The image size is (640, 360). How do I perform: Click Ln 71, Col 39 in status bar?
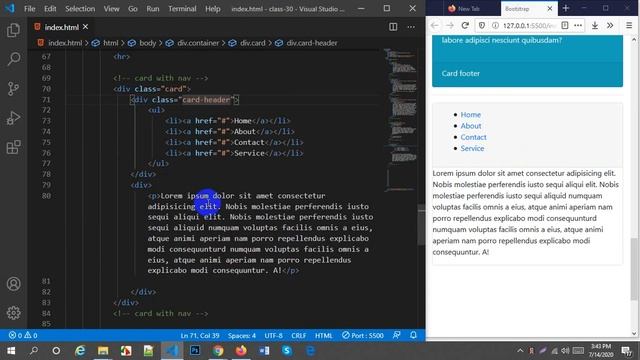(x=200, y=336)
